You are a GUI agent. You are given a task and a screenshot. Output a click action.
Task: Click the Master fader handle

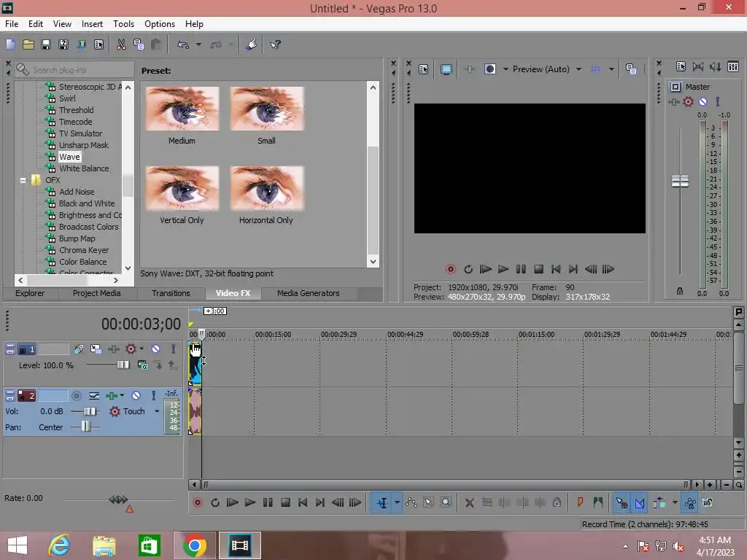680,181
